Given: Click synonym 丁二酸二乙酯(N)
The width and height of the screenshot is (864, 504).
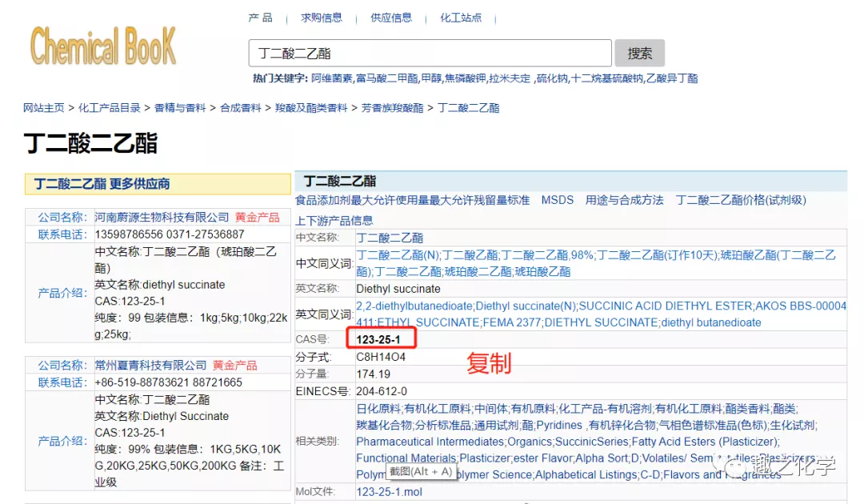Looking at the screenshot, I should point(398,255).
